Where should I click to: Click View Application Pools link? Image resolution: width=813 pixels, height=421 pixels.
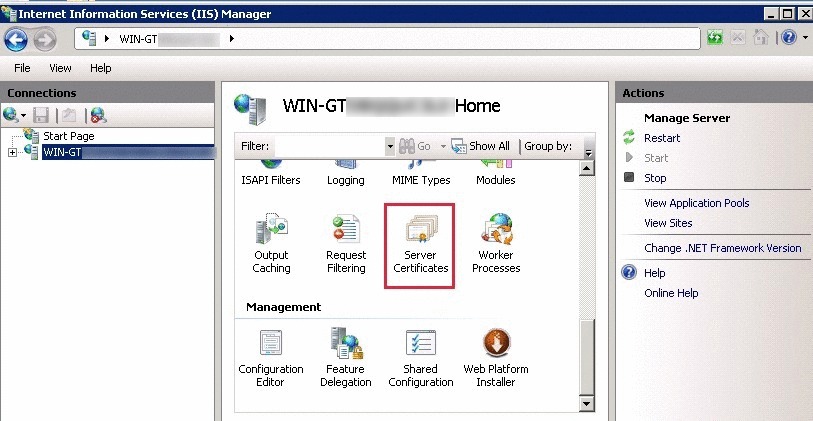[x=696, y=203]
